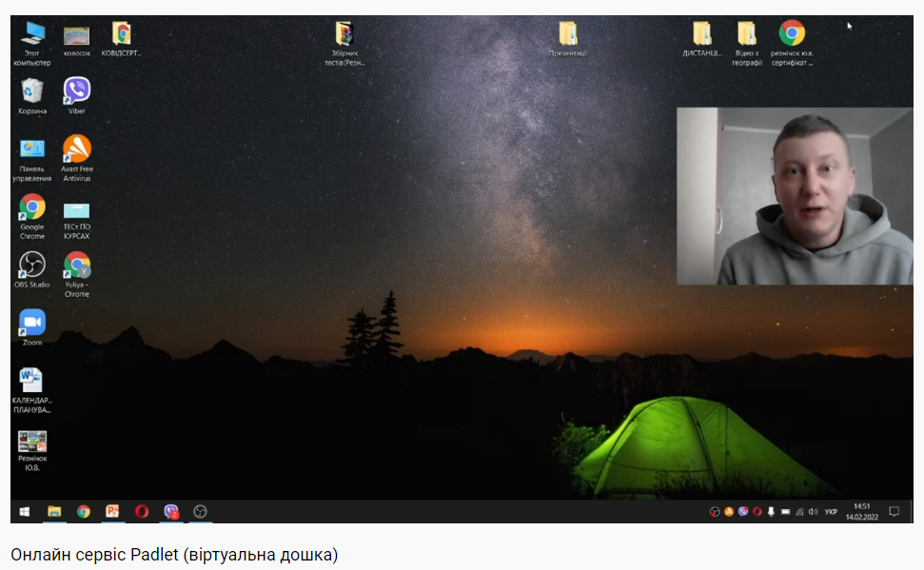
Task: Select the КОВІДСЕРТ desktop file
Action: pyautogui.click(x=122, y=39)
